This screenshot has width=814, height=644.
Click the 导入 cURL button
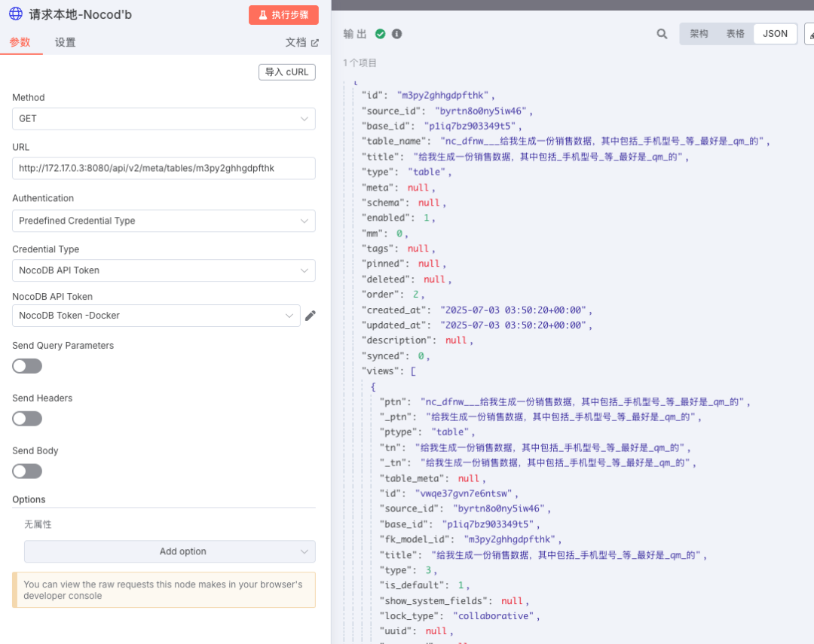[287, 72]
